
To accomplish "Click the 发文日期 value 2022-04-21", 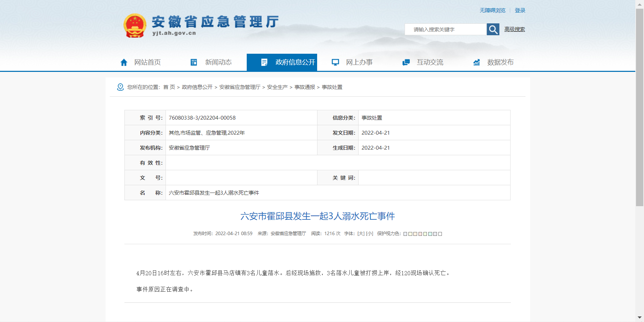I will 376,133.
